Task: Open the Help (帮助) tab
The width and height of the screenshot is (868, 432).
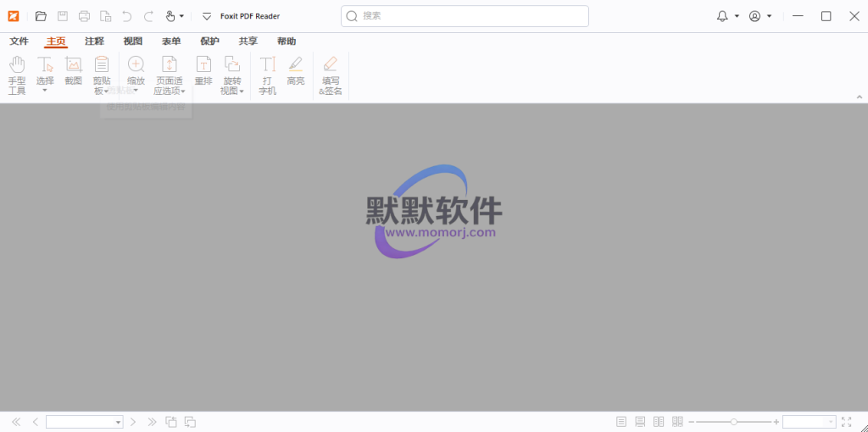Action: tap(287, 41)
